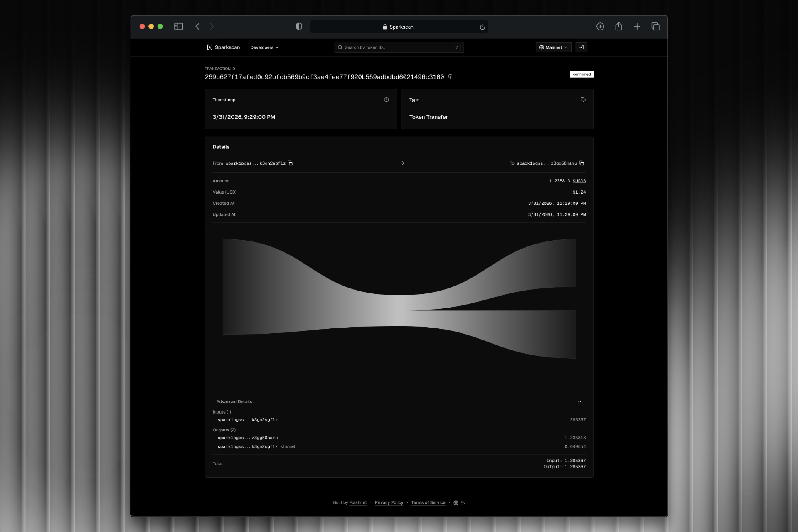Click the clock icon in the Timestamp card
798x532 pixels.
386,99
